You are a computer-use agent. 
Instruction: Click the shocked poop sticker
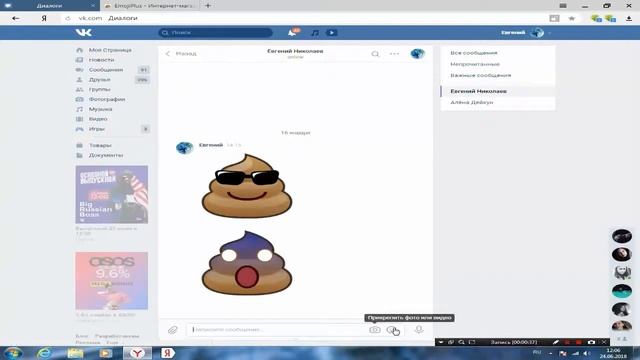coord(247,263)
